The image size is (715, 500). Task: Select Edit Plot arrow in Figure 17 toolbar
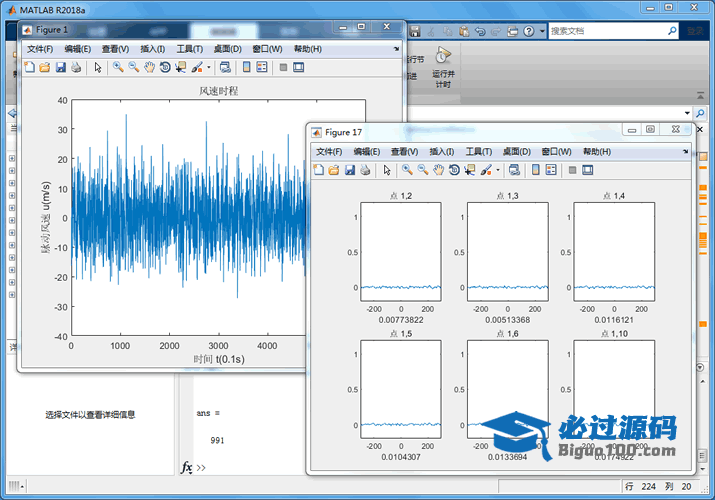(387, 170)
